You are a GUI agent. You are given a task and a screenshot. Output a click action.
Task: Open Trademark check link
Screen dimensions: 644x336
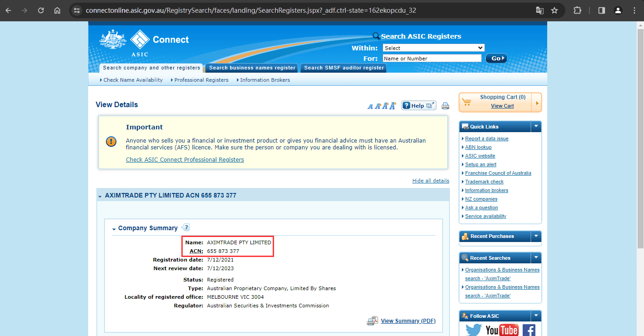[484, 182]
